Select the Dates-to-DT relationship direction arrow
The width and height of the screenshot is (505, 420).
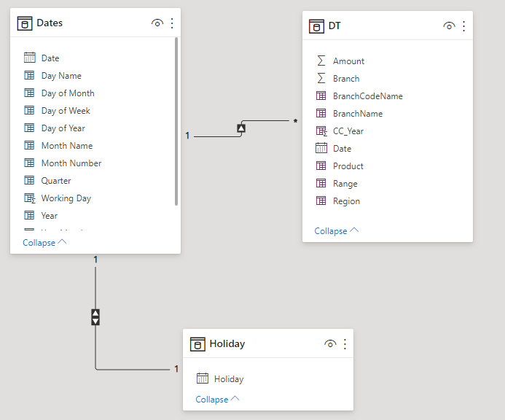point(241,128)
